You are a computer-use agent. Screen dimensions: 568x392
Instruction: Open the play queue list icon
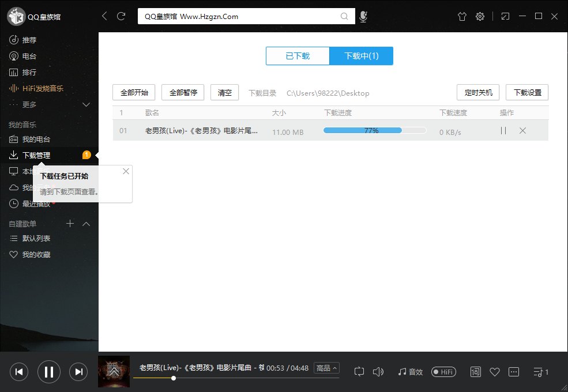coord(541,372)
